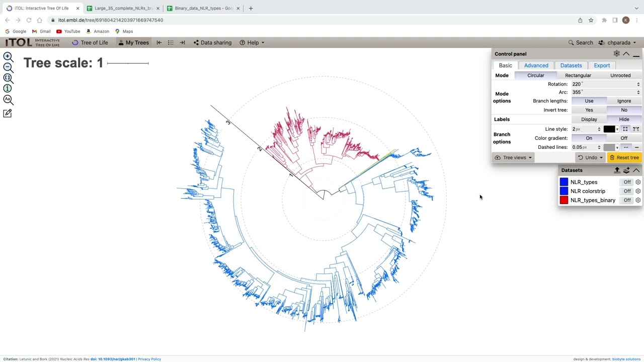Go to previous tree arrow icon
644x362 pixels.
click(159, 43)
